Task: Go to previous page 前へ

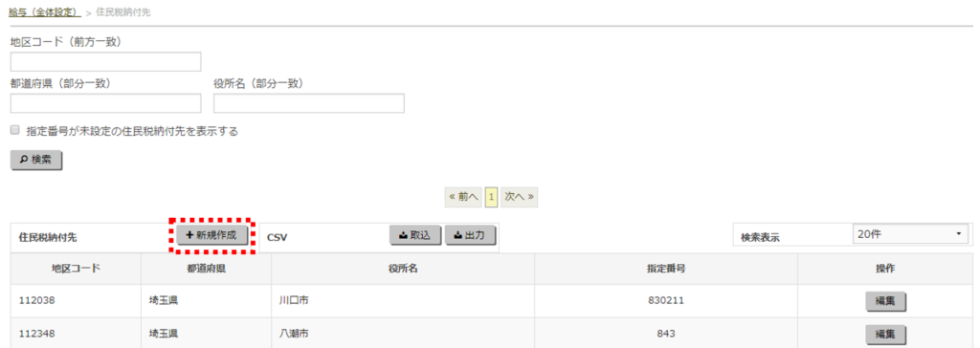Action: coord(463,197)
